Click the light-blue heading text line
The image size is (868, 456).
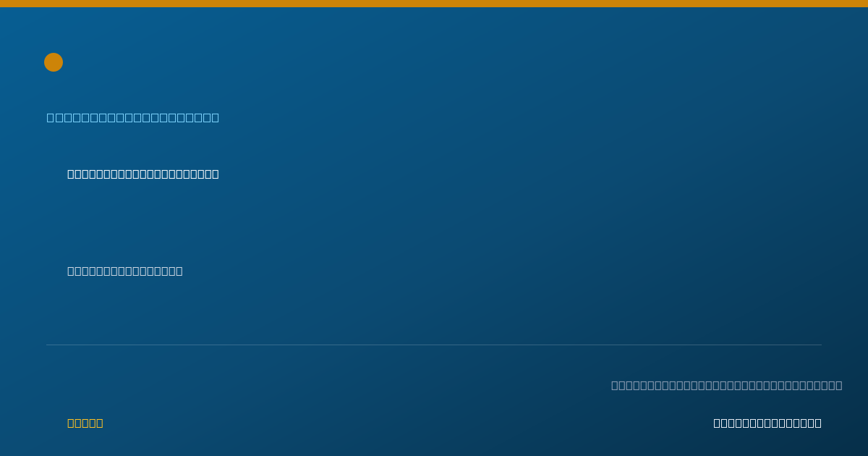tap(133, 117)
